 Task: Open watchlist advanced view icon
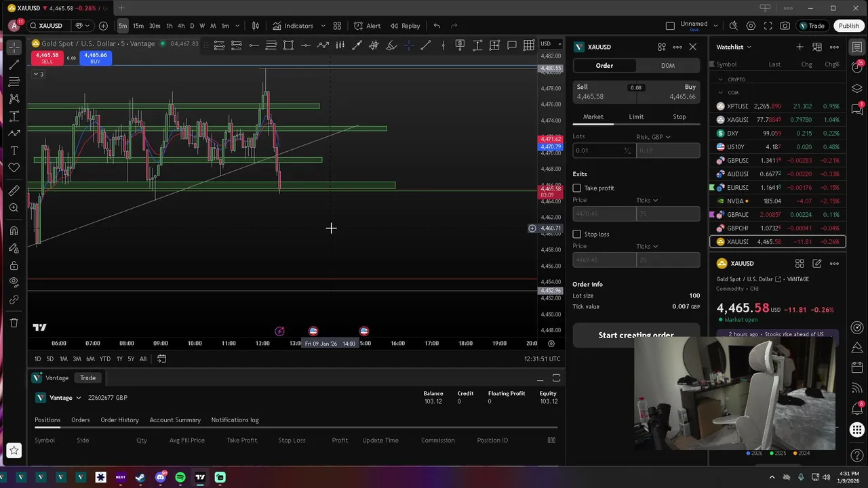817,47
